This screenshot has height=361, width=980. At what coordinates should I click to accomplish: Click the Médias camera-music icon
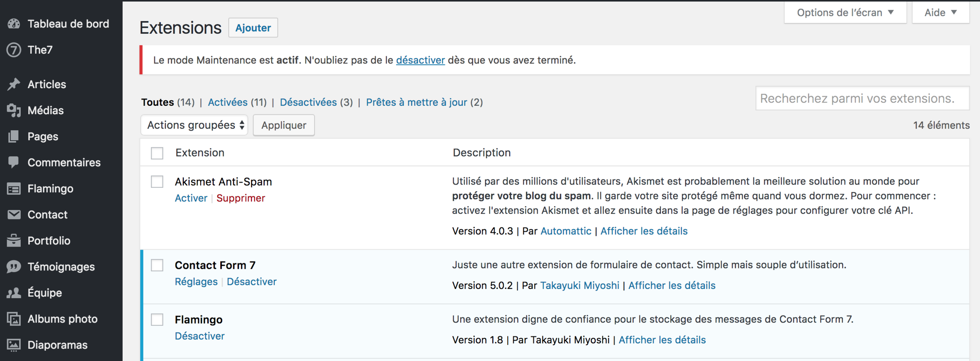point(14,111)
